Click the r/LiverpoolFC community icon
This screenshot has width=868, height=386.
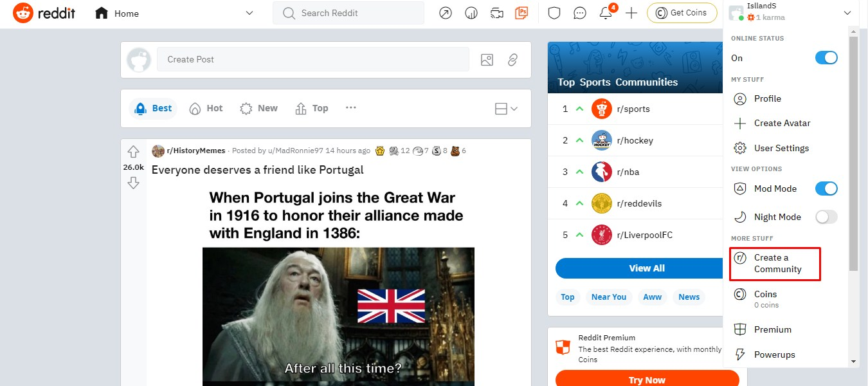602,235
